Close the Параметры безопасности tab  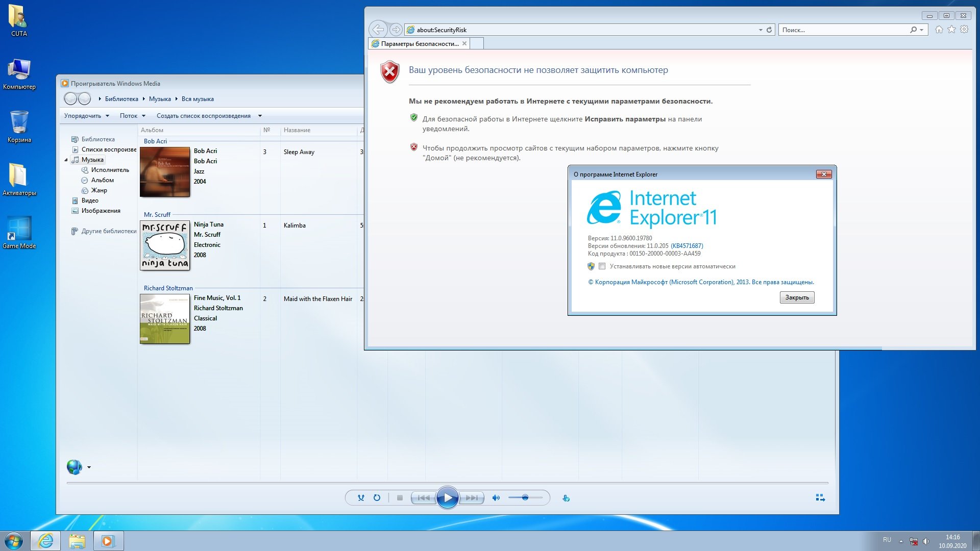(x=464, y=44)
